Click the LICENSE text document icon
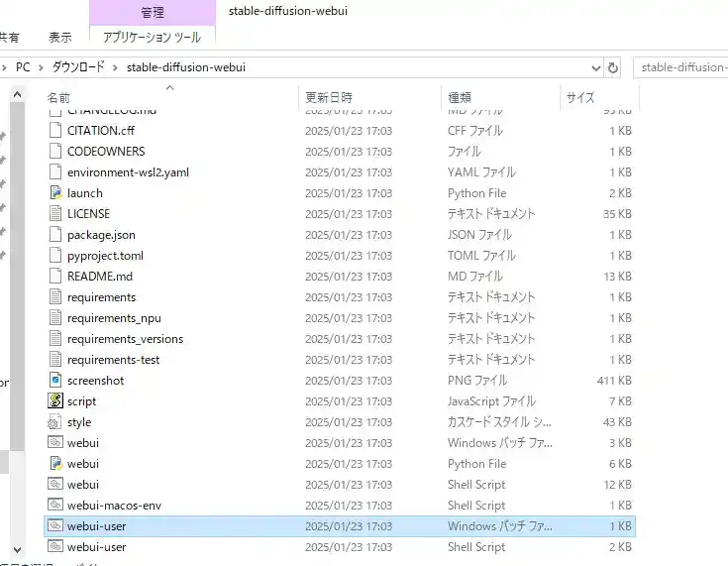Viewport: 728px width, 566px height. click(x=55, y=214)
